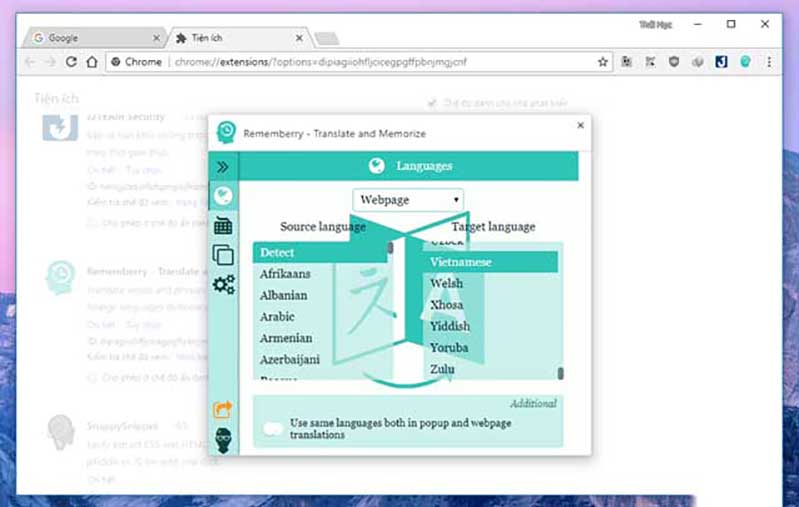The height and width of the screenshot is (507, 799).
Task: Click the Rememberry icon in the extensions list
Action: tap(61, 278)
